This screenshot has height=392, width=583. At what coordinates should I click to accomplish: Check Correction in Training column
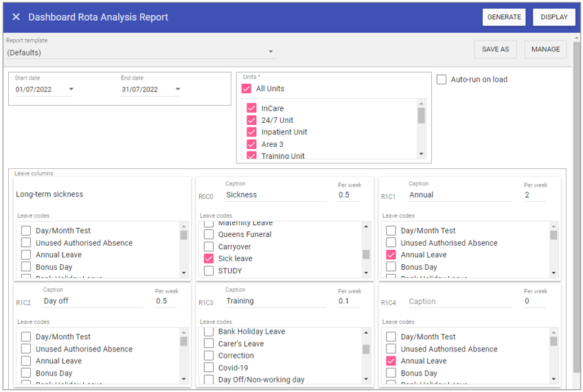coord(209,356)
